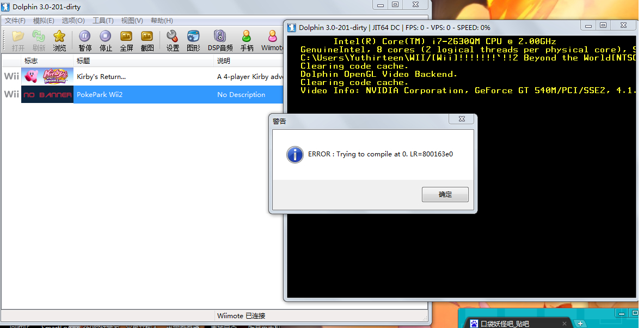Open DSP audio settings (DSP音频) icon

220,40
